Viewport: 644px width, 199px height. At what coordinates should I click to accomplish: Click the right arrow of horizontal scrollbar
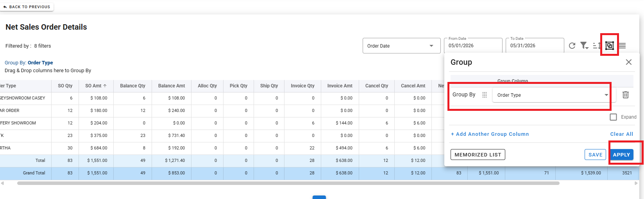click(637, 183)
